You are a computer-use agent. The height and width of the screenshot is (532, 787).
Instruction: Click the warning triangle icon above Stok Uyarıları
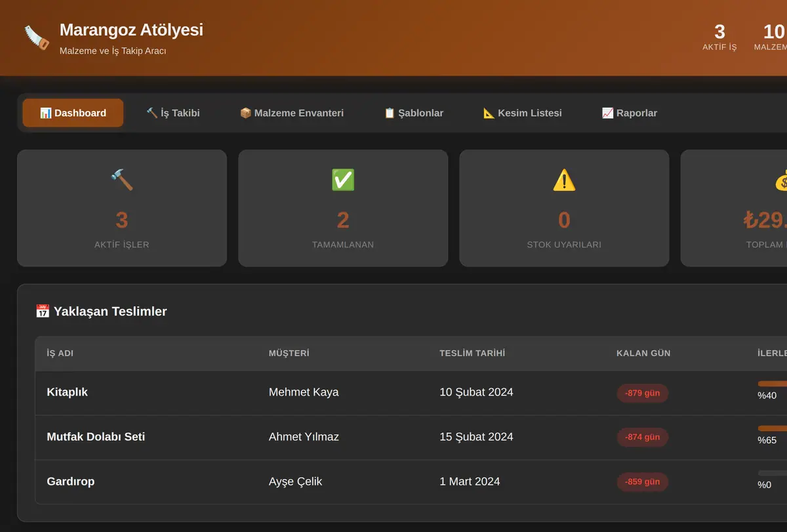tap(564, 180)
